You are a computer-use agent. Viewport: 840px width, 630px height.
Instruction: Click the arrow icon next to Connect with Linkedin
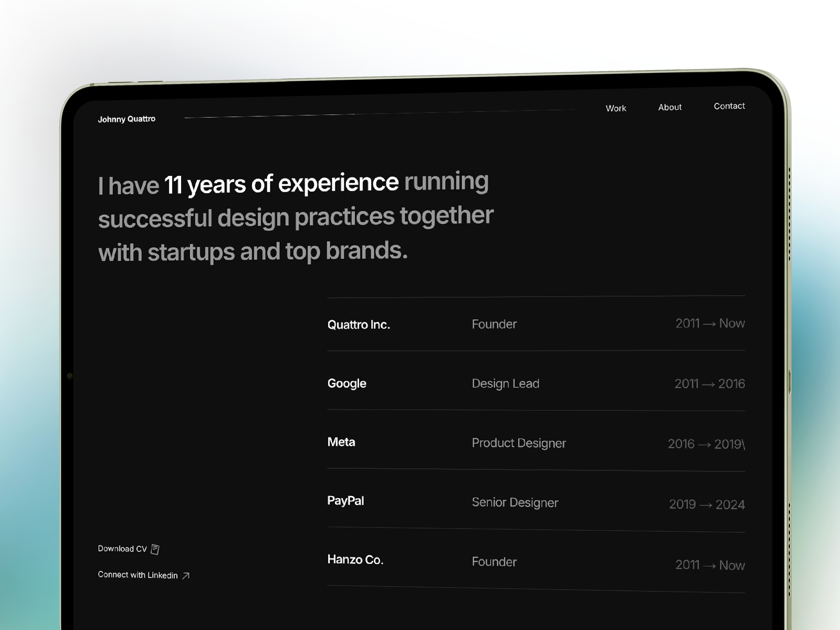pyautogui.click(x=185, y=576)
